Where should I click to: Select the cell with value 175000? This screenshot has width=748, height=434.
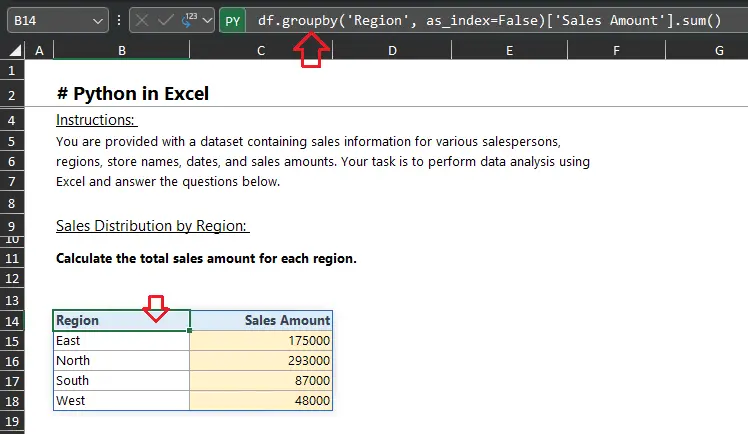[x=261, y=341]
